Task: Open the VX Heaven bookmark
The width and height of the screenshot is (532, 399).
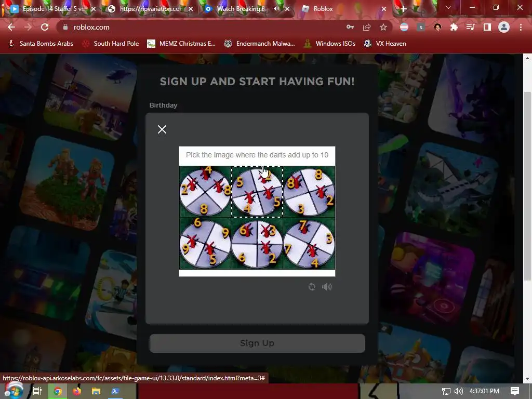Action: coord(385,44)
